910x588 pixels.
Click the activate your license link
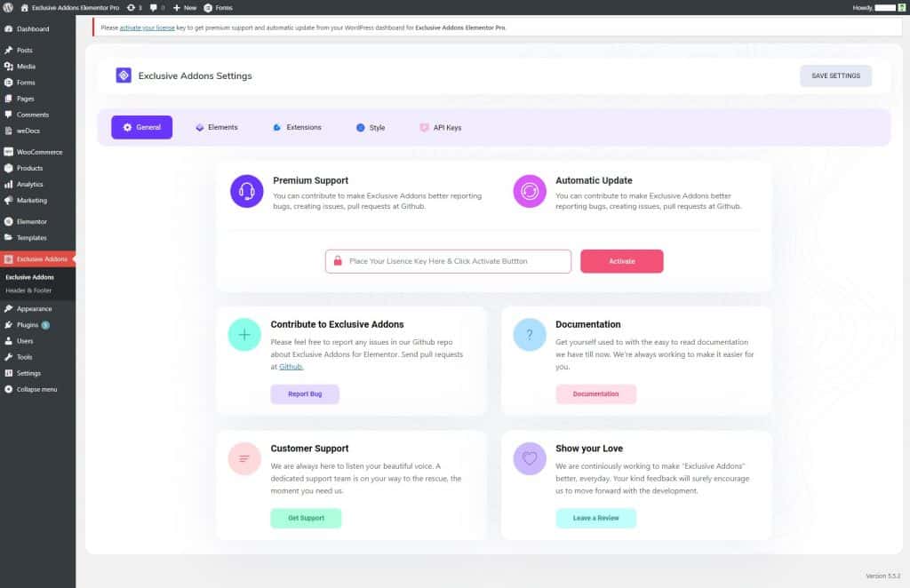tap(147, 28)
